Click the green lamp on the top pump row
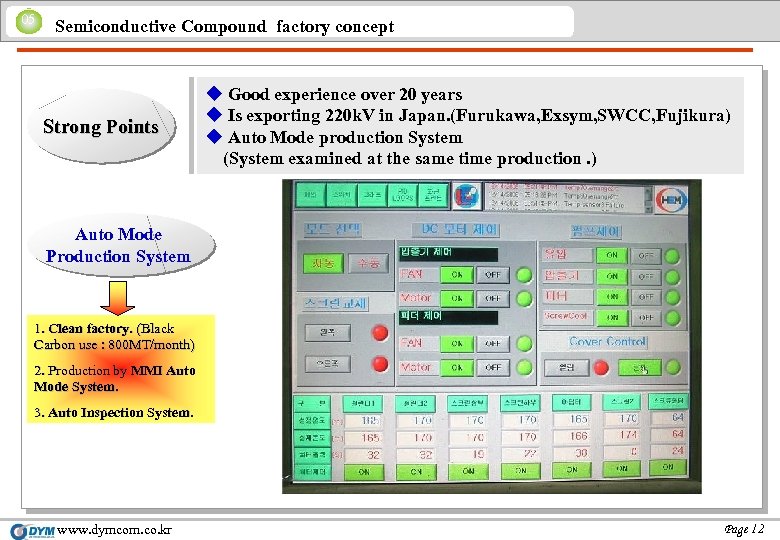Image resolution: width=780 pixels, height=540 pixels. tap(672, 256)
